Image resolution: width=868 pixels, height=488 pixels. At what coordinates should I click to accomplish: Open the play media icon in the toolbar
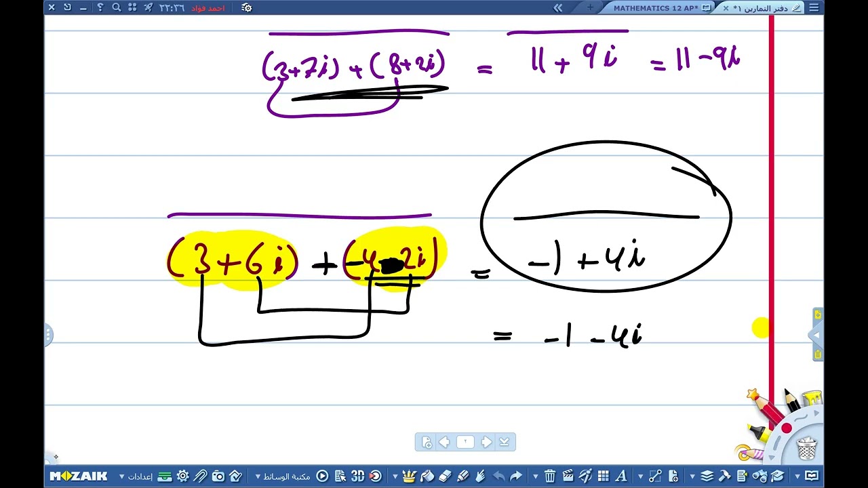pyautogui.click(x=323, y=476)
